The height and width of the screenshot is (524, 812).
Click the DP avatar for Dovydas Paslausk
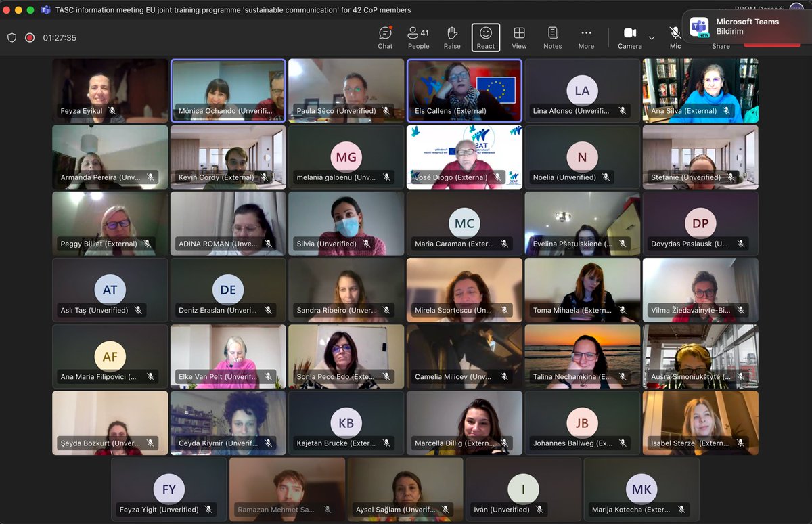tap(700, 223)
